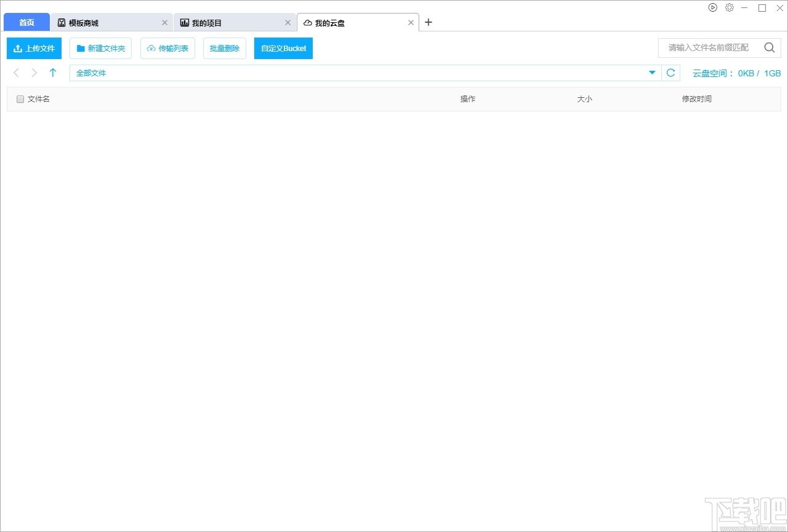Image resolution: width=788 pixels, height=532 pixels.
Task: Refresh the file list
Action: [x=671, y=73]
